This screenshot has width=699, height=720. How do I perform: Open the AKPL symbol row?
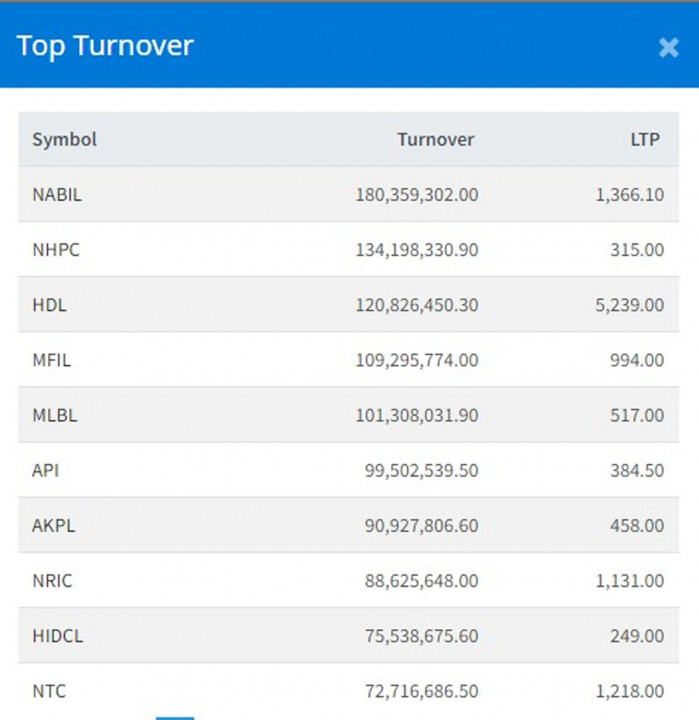53,525
